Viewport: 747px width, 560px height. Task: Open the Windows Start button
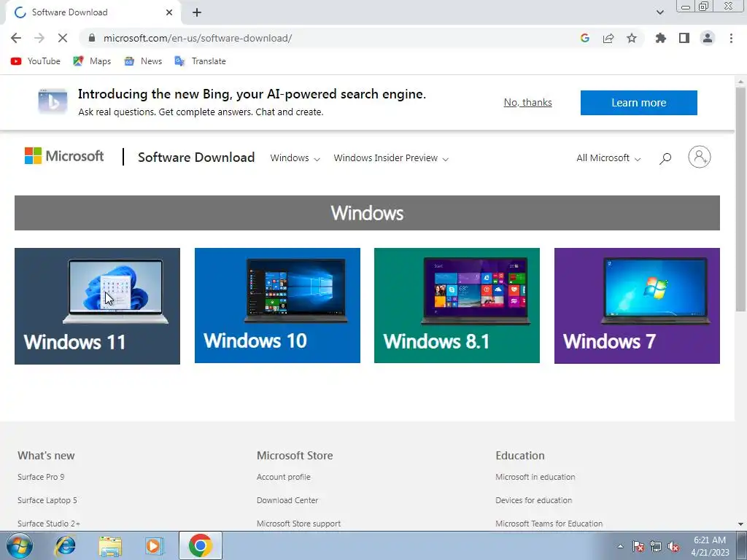[x=19, y=545]
